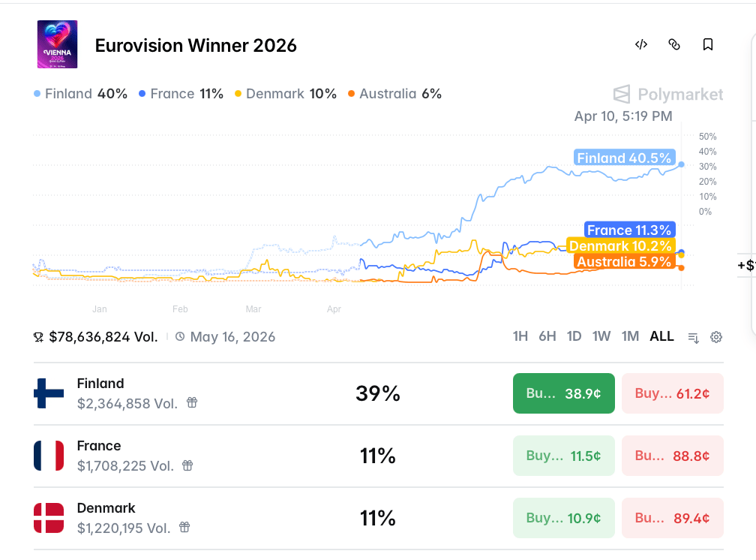Show the ALL time chart range
This screenshot has height=560, width=756.
point(661,336)
